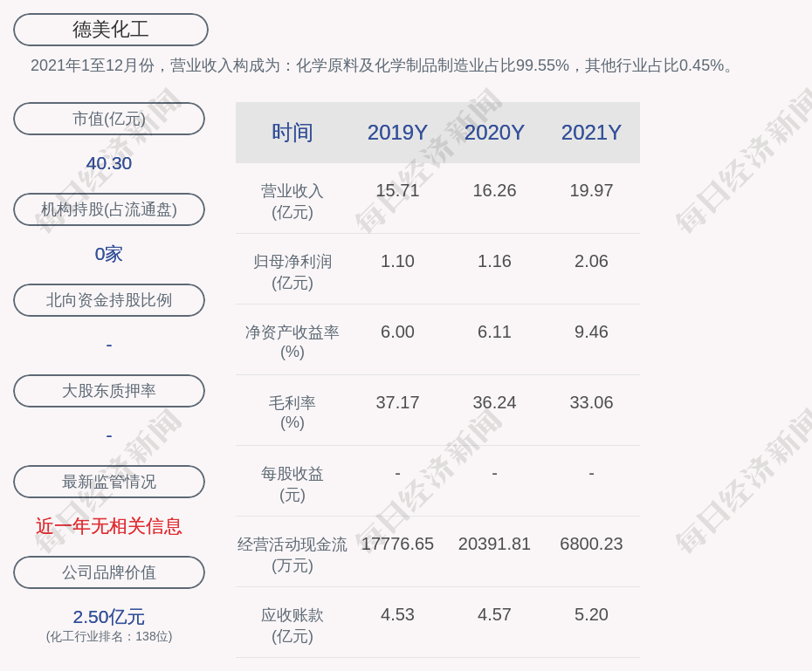Image resolution: width=812 pixels, height=671 pixels.
Task: Click cash flow value 6800.23
Action: (591, 544)
